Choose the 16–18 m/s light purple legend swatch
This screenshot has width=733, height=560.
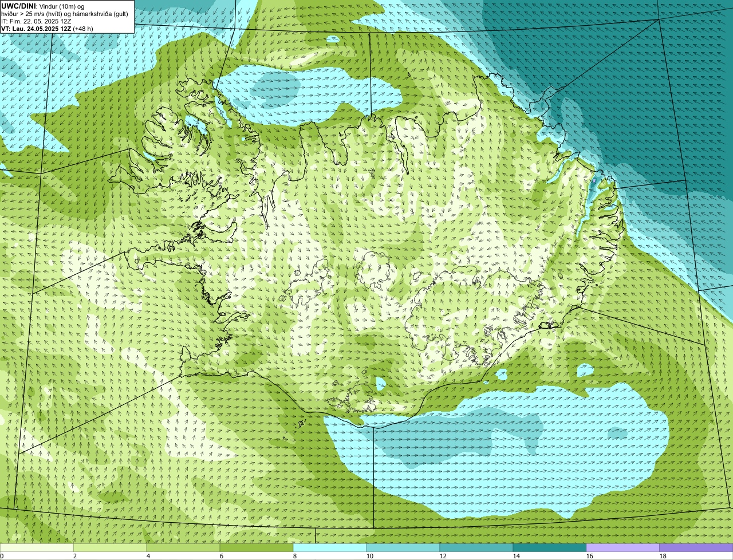(623, 547)
